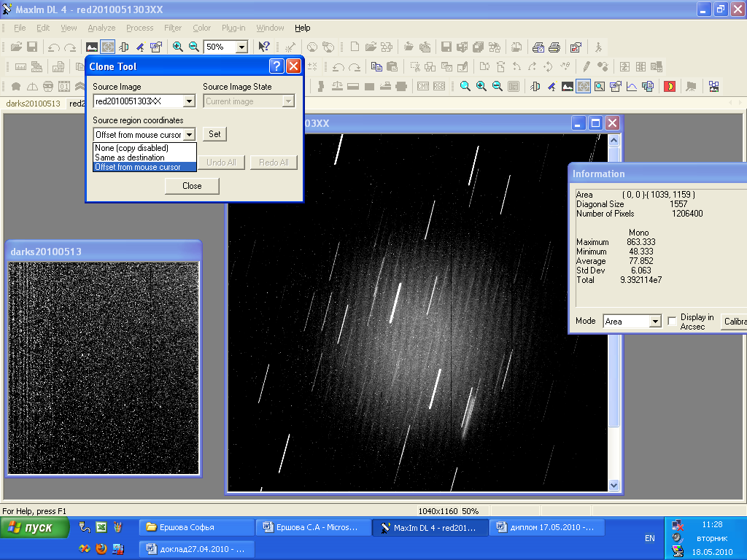Click the Paste clipboard toolbar icon
Screen dimensions: 747x560
[x=392, y=67]
